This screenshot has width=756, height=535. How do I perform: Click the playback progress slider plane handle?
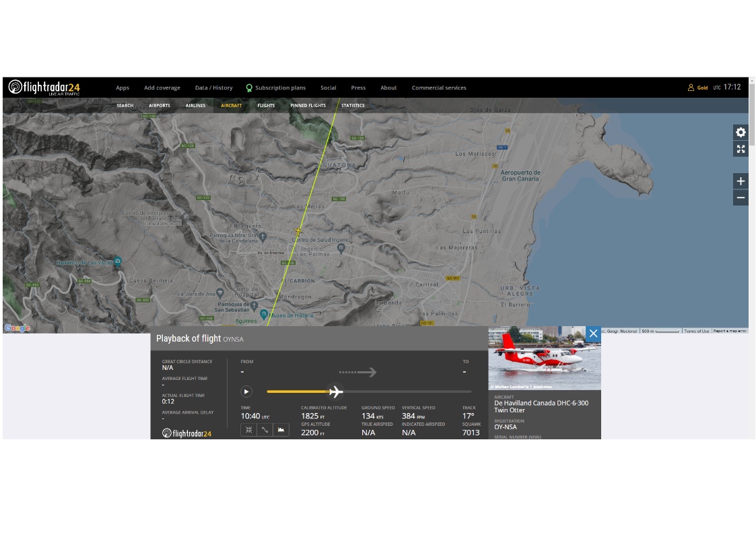(x=335, y=391)
